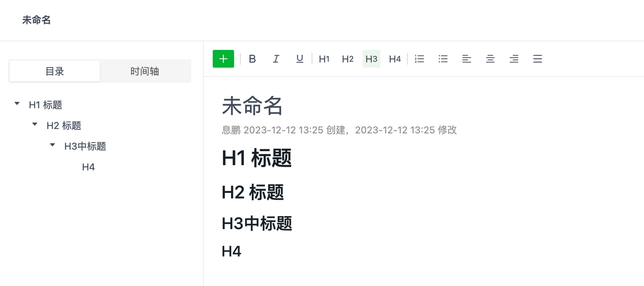Turn off the active H3 heading style
Screen dimensions: 644x286
click(x=371, y=59)
